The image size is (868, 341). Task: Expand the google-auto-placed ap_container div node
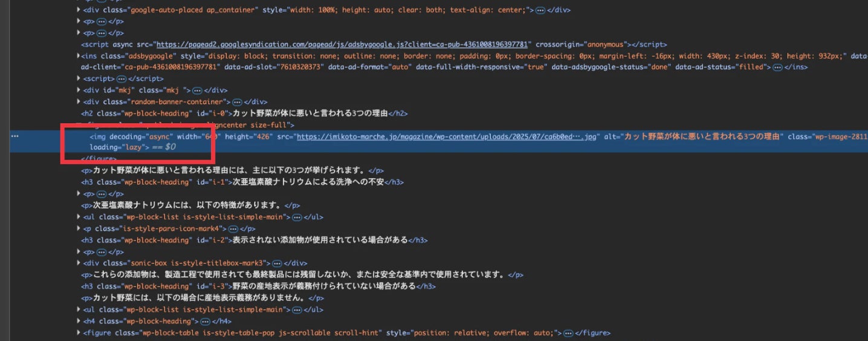pos(79,10)
